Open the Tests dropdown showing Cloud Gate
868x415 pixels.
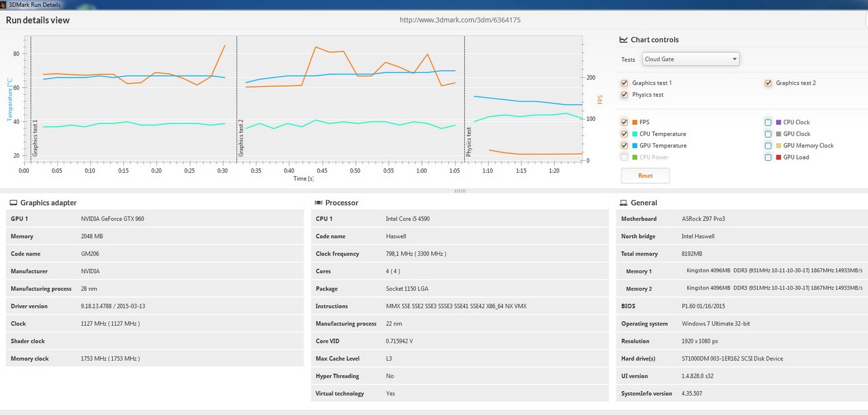click(690, 59)
